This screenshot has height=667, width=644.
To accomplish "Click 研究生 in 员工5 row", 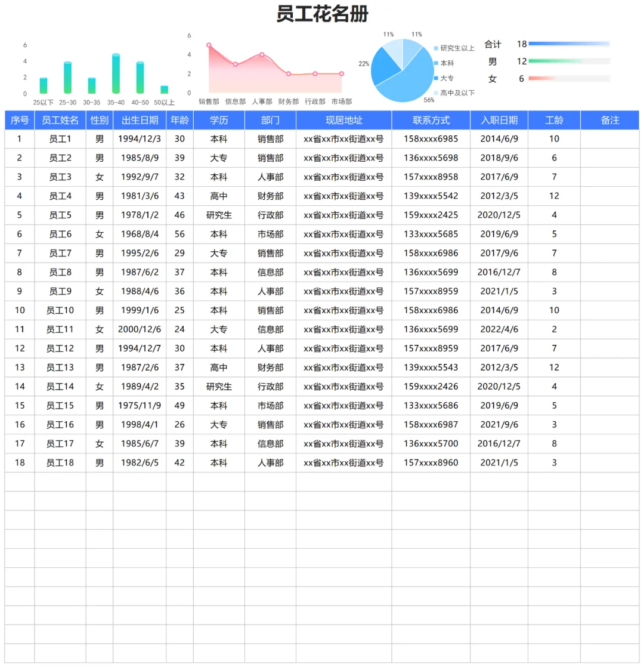I will pos(219,215).
